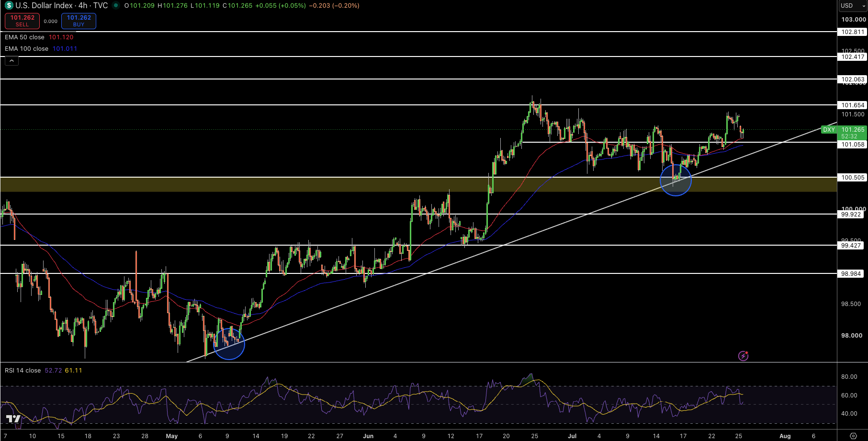
Task: Click the 98.984 price level label
Action: coord(851,274)
